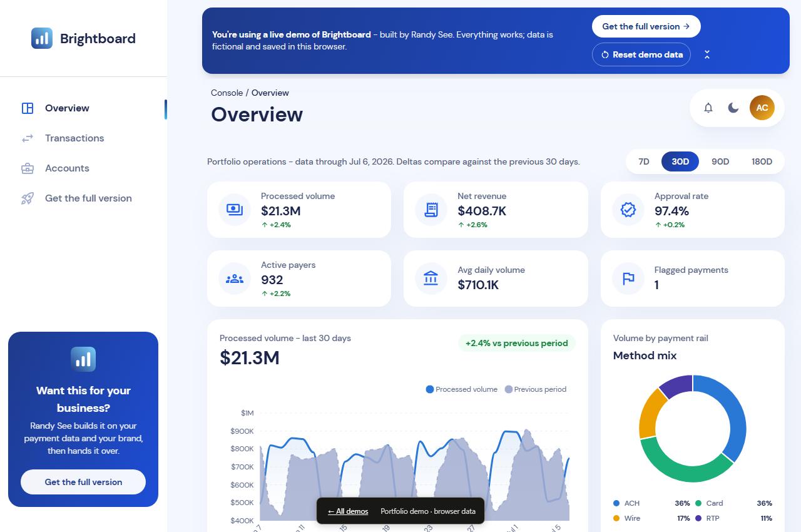Screen dimensions: 801x532
Task: Click promo card Get the full version button
Action: pos(83,482)
